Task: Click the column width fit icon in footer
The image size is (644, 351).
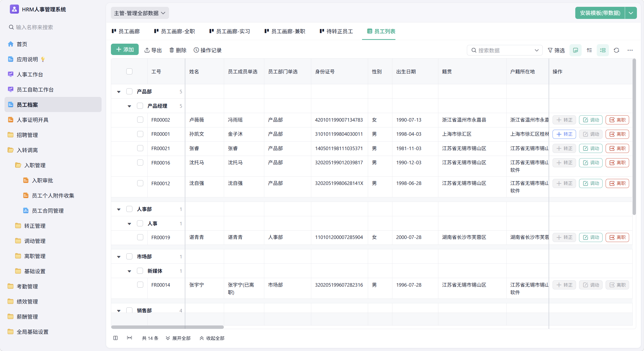Action: 129,338
